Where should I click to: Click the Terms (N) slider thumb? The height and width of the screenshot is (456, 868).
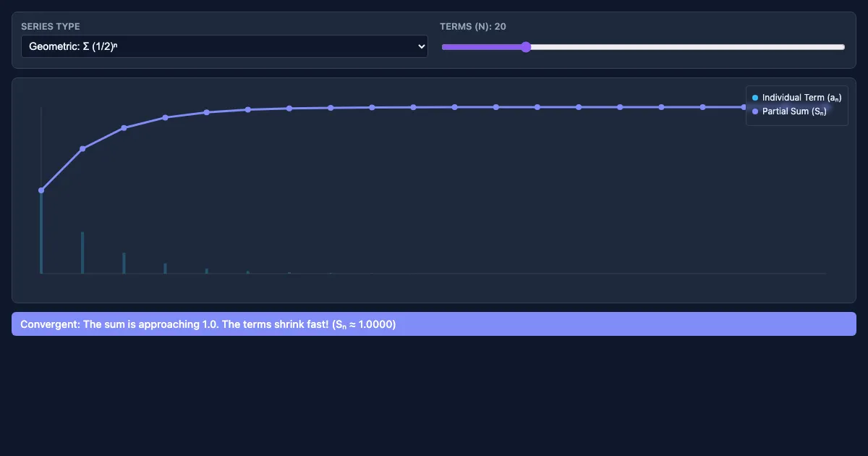click(526, 47)
